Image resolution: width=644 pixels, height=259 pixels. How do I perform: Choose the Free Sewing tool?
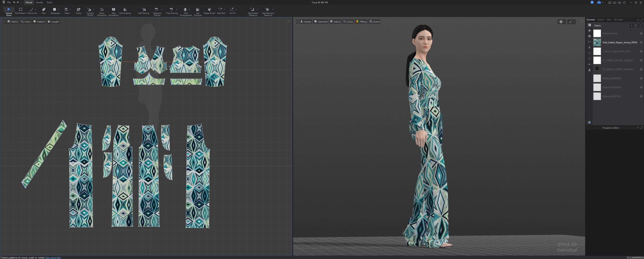pos(172,11)
